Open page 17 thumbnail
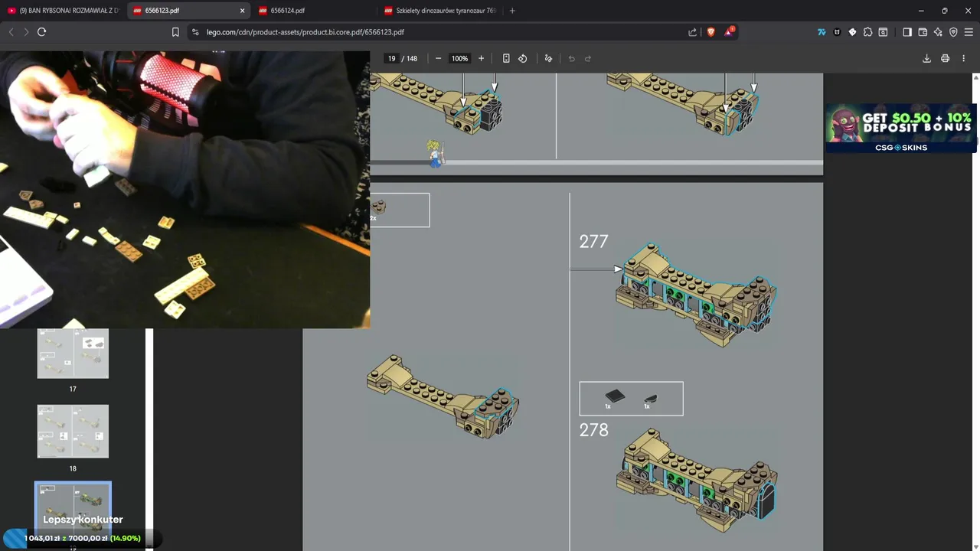980x551 pixels. tap(73, 353)
